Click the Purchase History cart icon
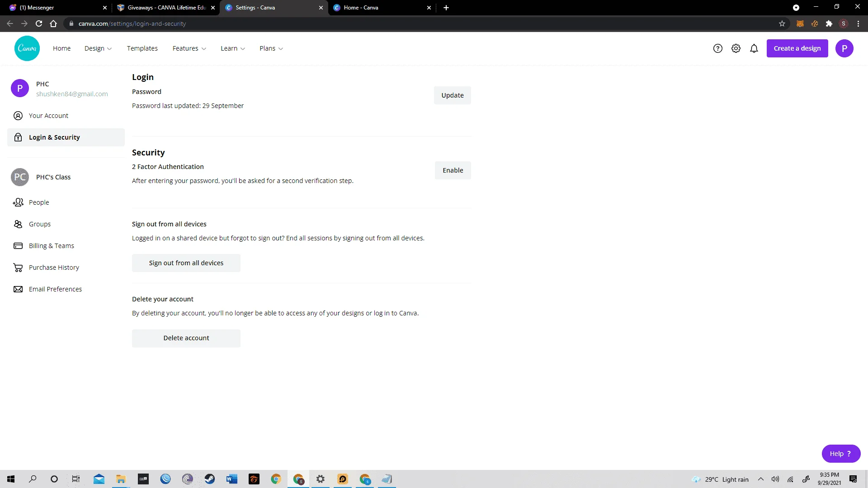This screenshot has width=868, height=488. tap(18, 267)
